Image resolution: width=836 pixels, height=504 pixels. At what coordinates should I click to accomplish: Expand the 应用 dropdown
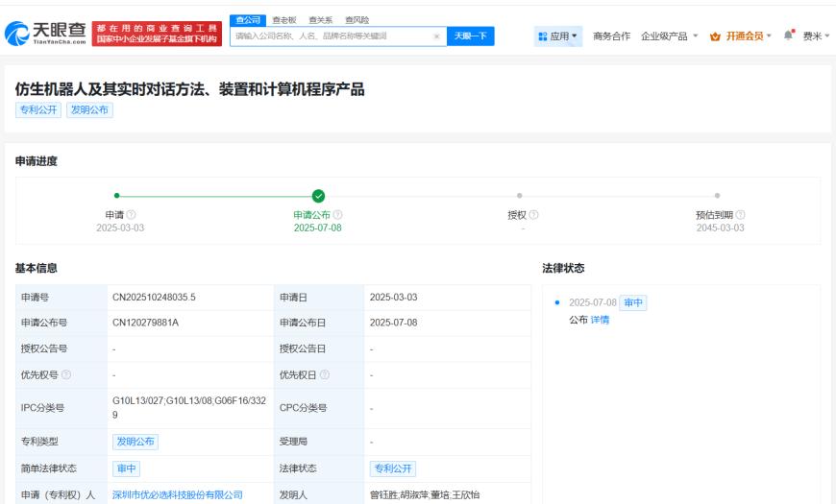pyautogui.click(x=557, y=36)
